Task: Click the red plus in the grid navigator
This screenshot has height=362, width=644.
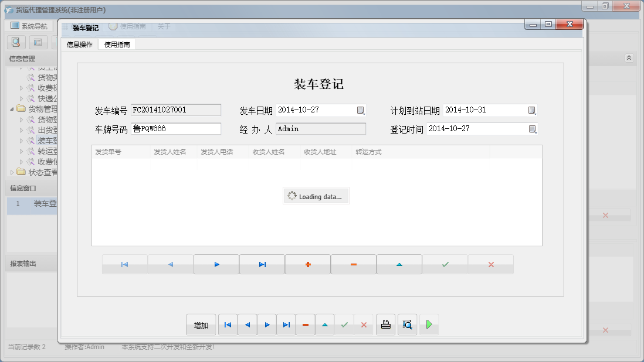Action: click(308, 265)
